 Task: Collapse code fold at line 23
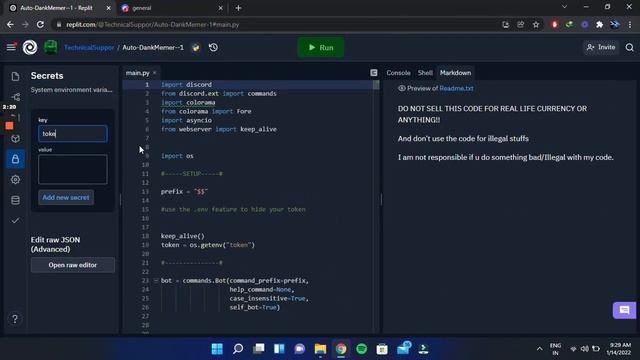click(156, 281)
